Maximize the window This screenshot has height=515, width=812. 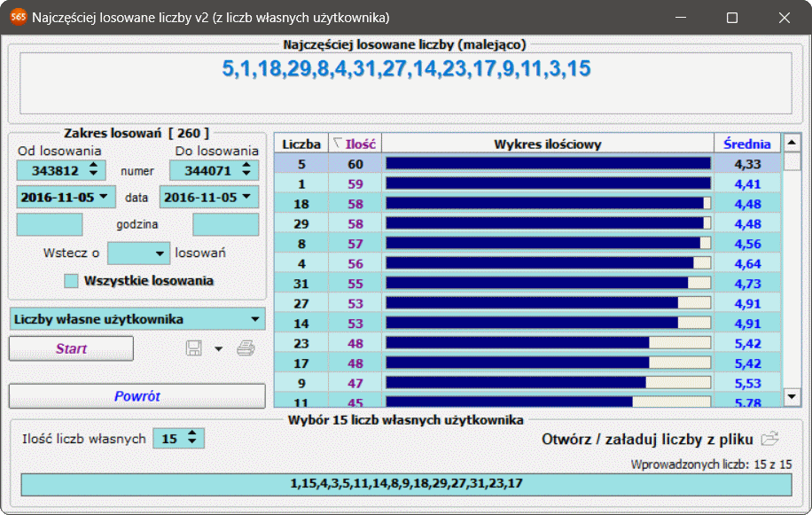[x=732, y=18]
